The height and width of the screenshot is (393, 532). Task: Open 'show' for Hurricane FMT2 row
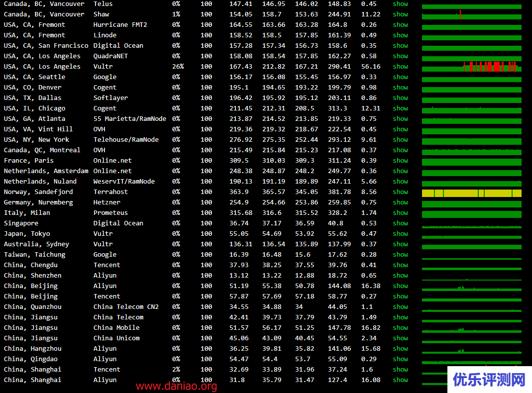(400, 25)
